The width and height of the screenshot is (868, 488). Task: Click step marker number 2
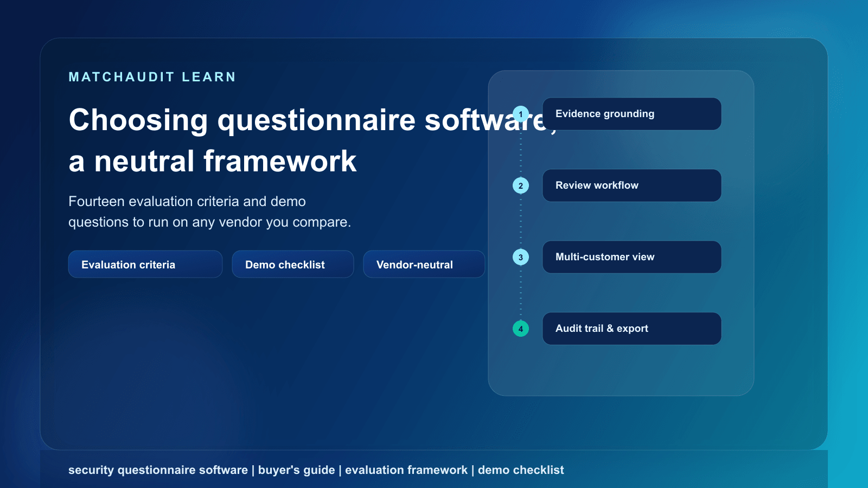pyautogui.click(x=521, y=185)
